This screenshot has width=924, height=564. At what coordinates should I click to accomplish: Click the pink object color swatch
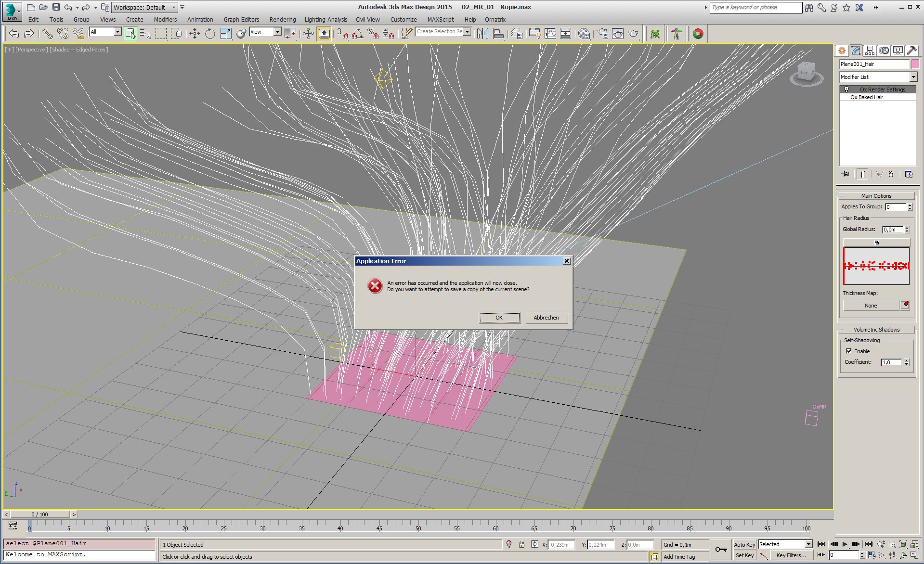(915, 64)
